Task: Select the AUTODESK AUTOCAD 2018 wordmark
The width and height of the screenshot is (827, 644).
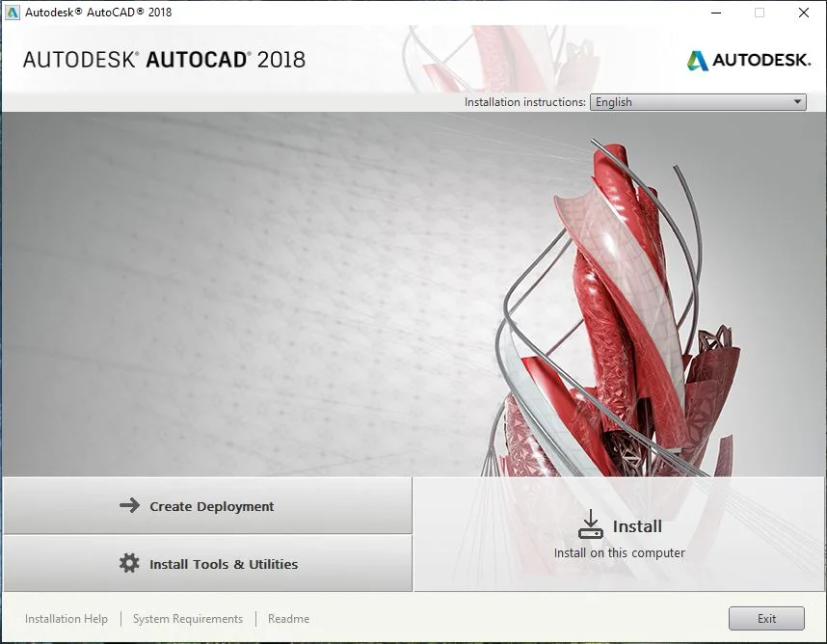Action: tap(166, 59)
